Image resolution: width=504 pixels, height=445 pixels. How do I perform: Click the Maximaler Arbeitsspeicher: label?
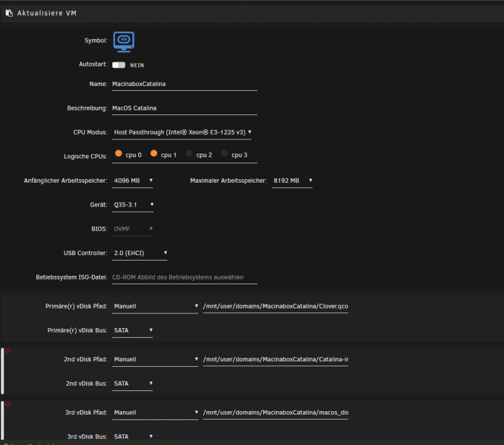229,180
